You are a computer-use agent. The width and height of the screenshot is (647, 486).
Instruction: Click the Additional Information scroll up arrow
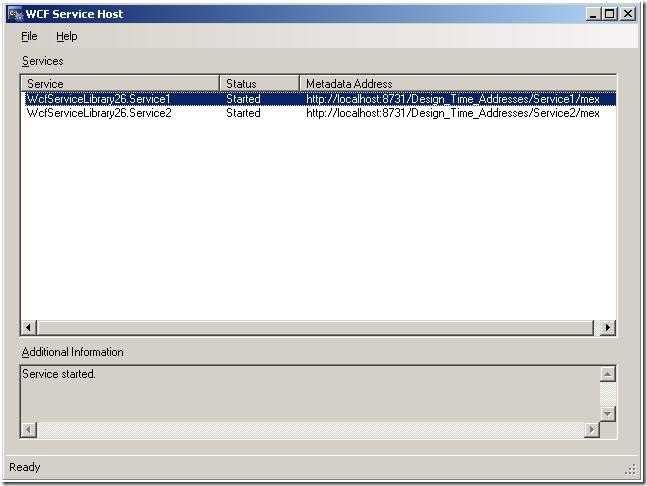pos(607,374)
